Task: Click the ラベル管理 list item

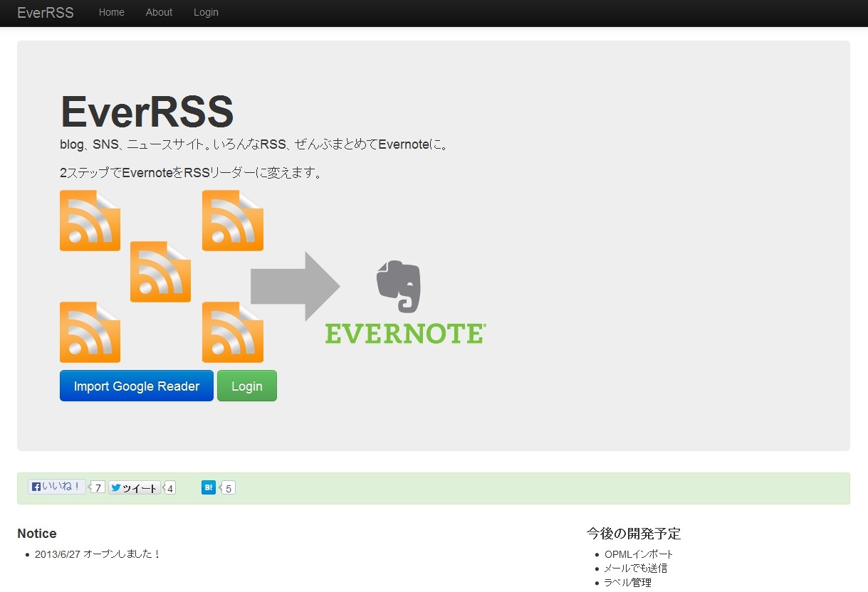Action: tap(627, 583)
